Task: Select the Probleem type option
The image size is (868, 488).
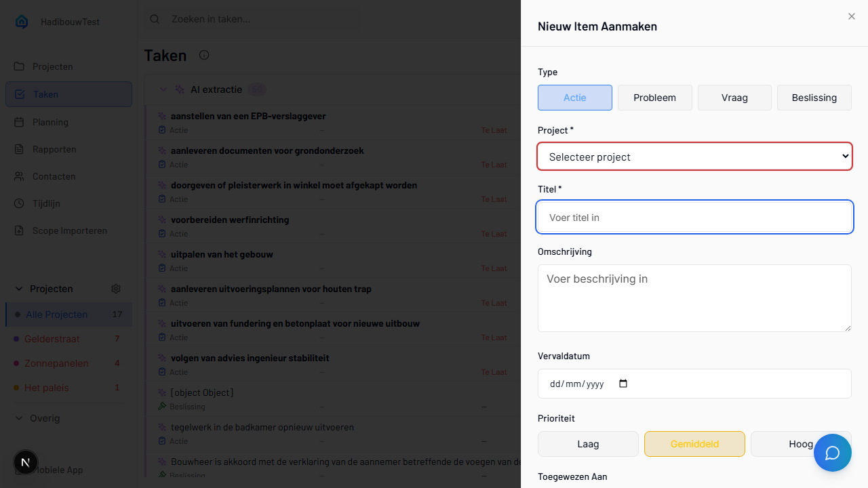Action: tap(654, 98)
